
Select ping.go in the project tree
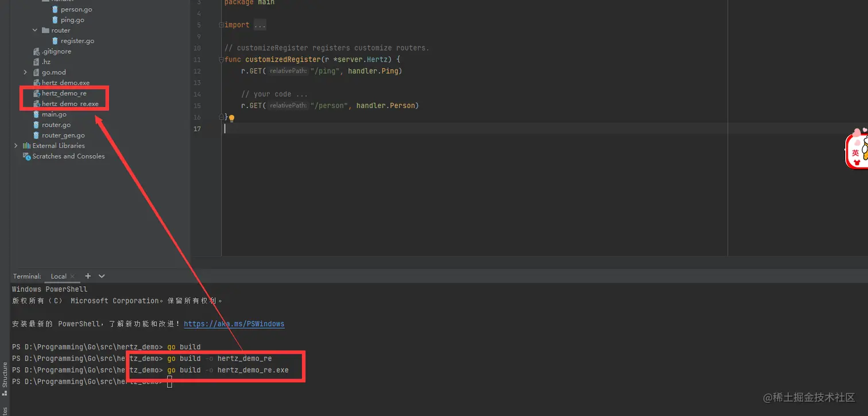[x=72, y=20]
